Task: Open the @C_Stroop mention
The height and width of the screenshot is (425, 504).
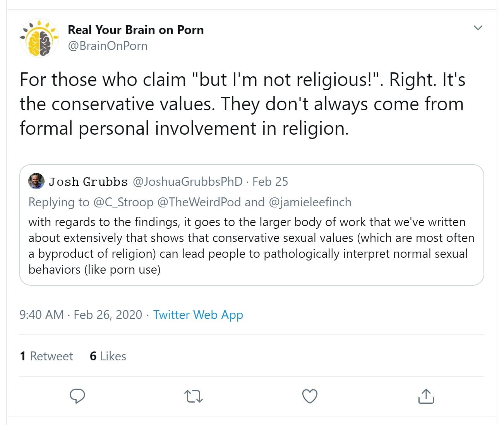Action: (123, 202)
